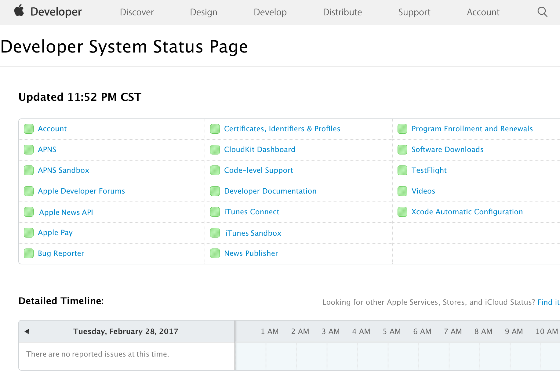Image resolution: width=560 pixels, height=392 pixels.
Task: Click the 'Find it' link for other services
Action: 548,302
